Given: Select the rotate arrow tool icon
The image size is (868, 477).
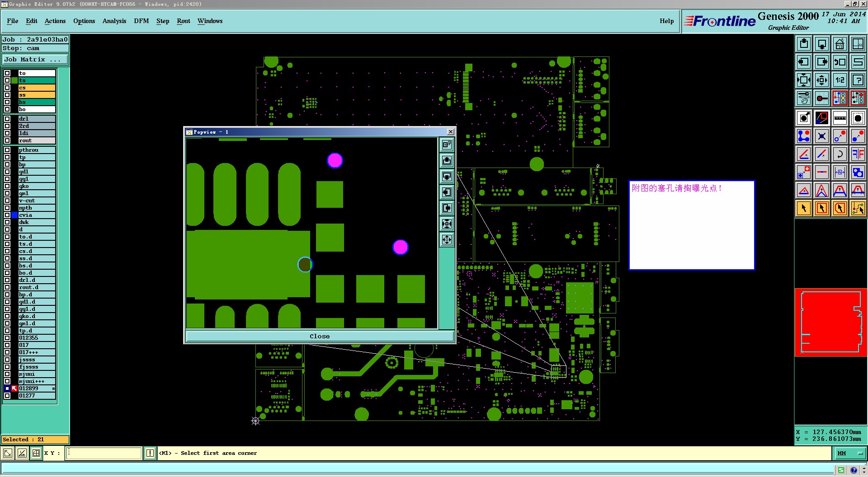Looking at the screenshot, I should point(840,154).
